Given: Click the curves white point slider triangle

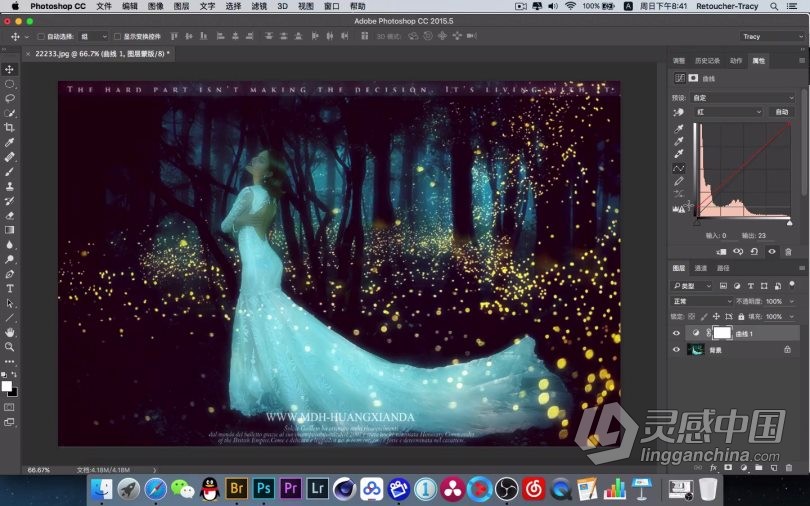Looking at the screenshot, I should 789,223.
